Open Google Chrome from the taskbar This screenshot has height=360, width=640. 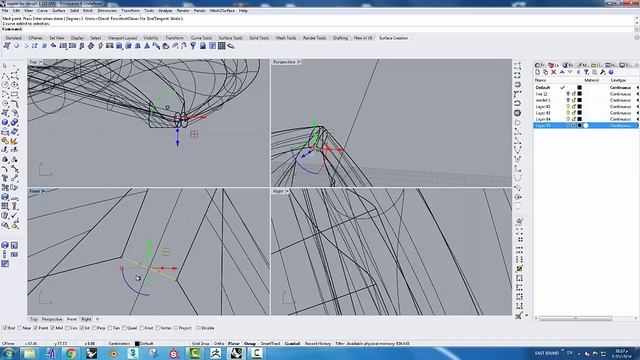click(71, 353)
